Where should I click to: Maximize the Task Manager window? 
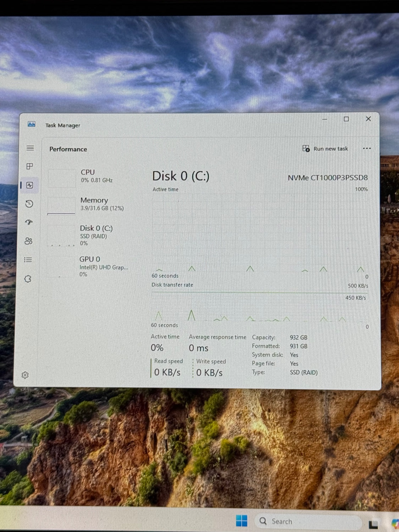(346, 119)
